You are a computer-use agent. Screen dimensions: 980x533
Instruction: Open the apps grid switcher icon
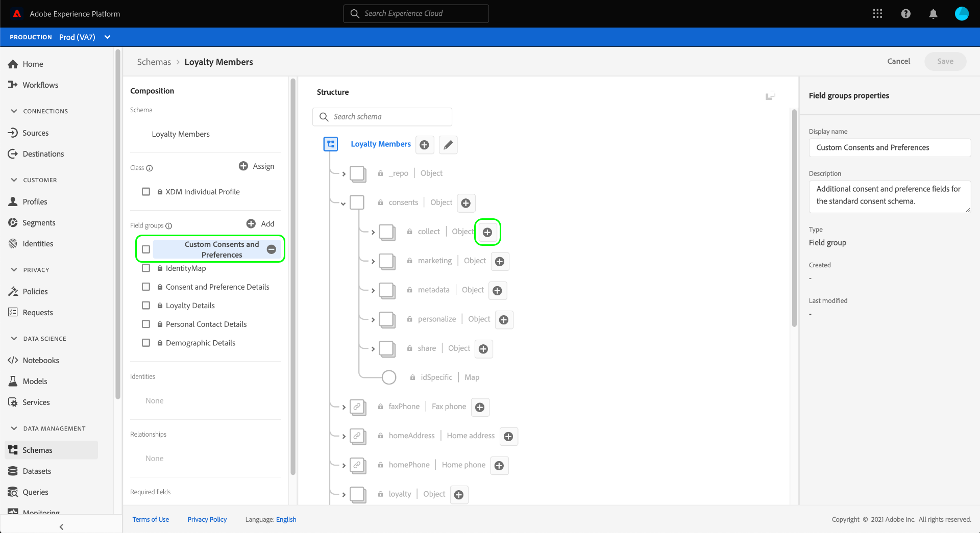tap(877, 14)
